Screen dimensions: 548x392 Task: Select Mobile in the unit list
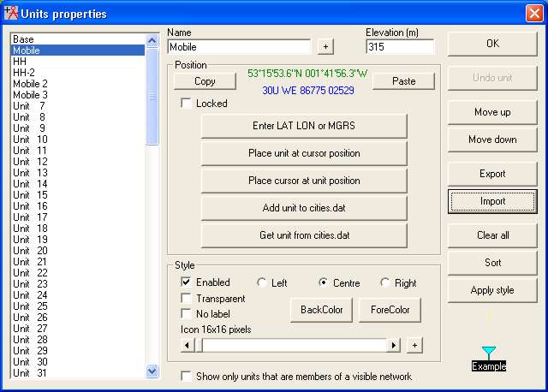click(78, 50)
